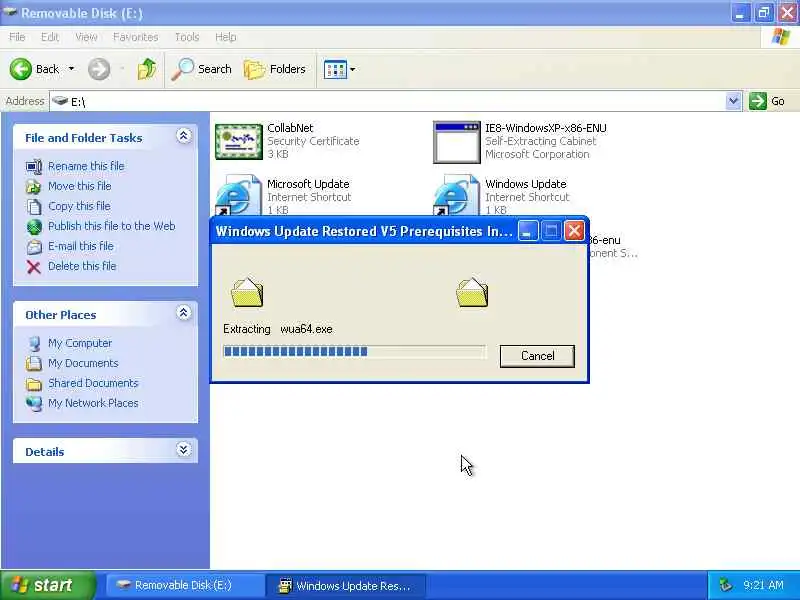Image resolution: width=800 pixels, height=600 pixels.
Task: Open the Search pane
Action: [x=202, y=69]
